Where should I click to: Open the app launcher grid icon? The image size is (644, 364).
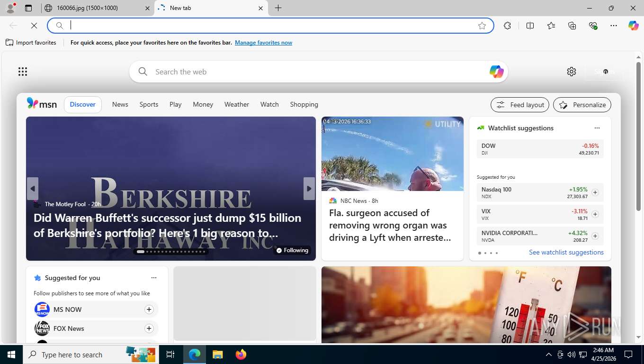(x=23, y=72)
